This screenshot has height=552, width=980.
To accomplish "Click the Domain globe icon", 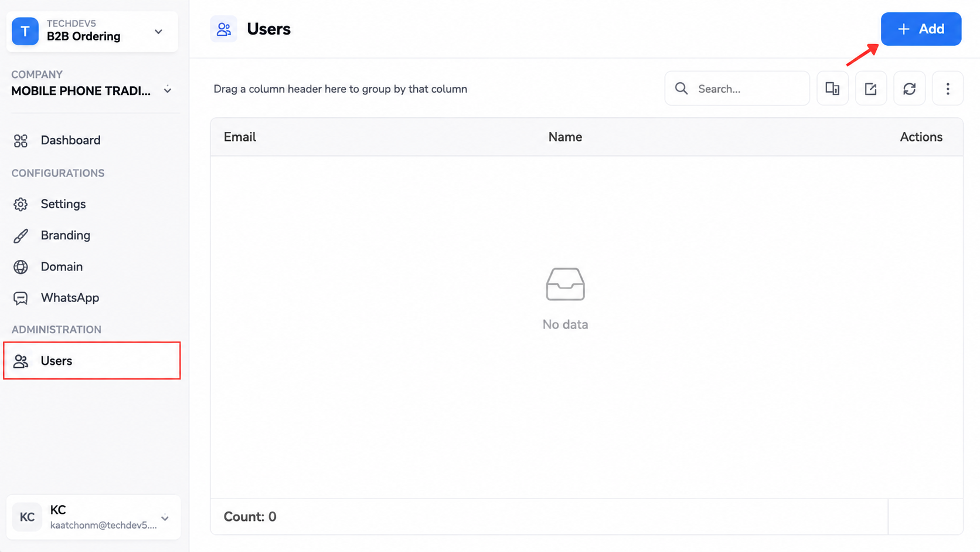I will [21, 267].
